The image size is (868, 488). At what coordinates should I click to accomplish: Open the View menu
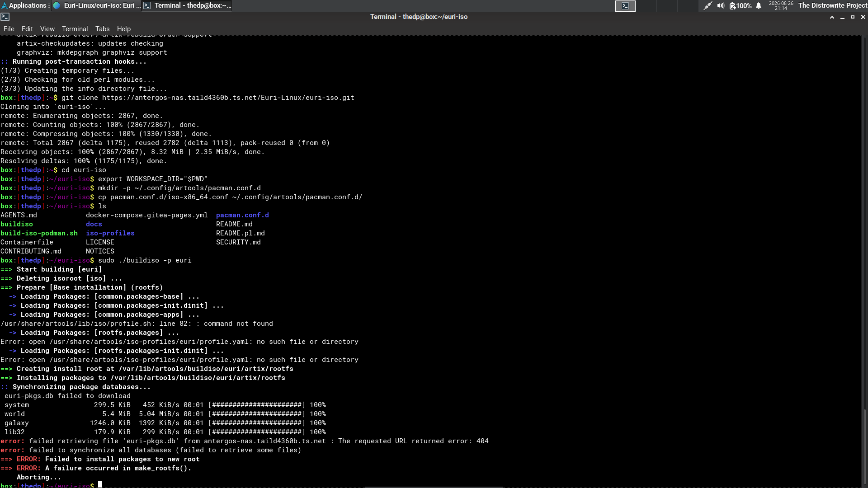47,29
